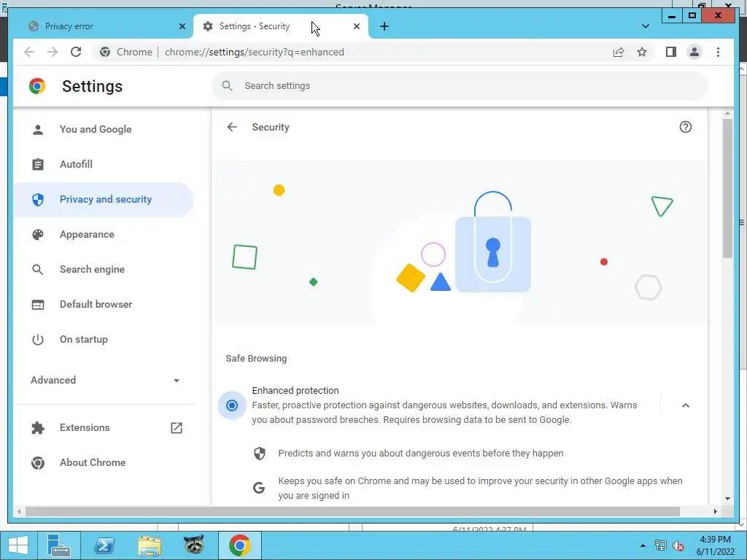The image size is (747, 560).
Task: Click the Security help question mark
Action: tap(685, 127)
